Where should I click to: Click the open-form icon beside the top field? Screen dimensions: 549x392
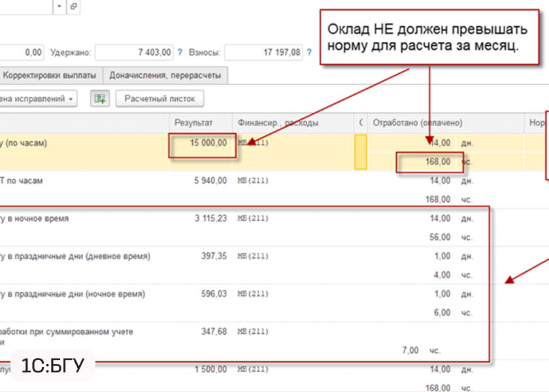pyautogui.click(x=73, y=6)
